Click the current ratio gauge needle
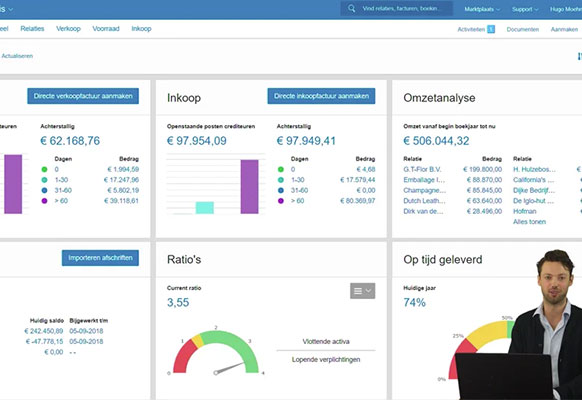 (x=229, y=368)
